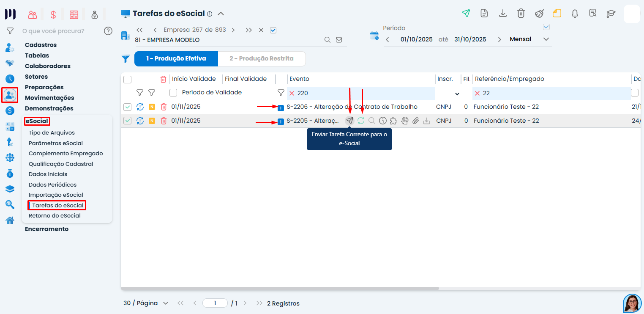
Task: Open the Encerramento menu
Action: 46,229
